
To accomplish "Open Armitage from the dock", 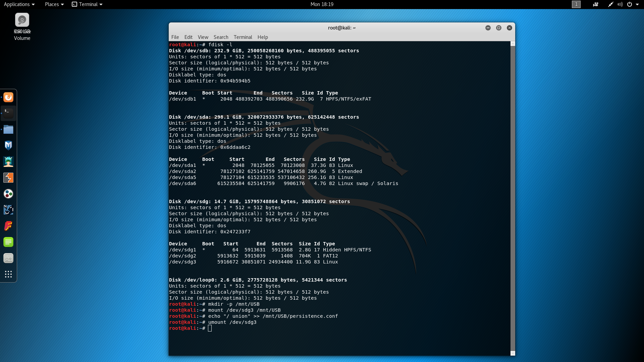I will (8, 162).
